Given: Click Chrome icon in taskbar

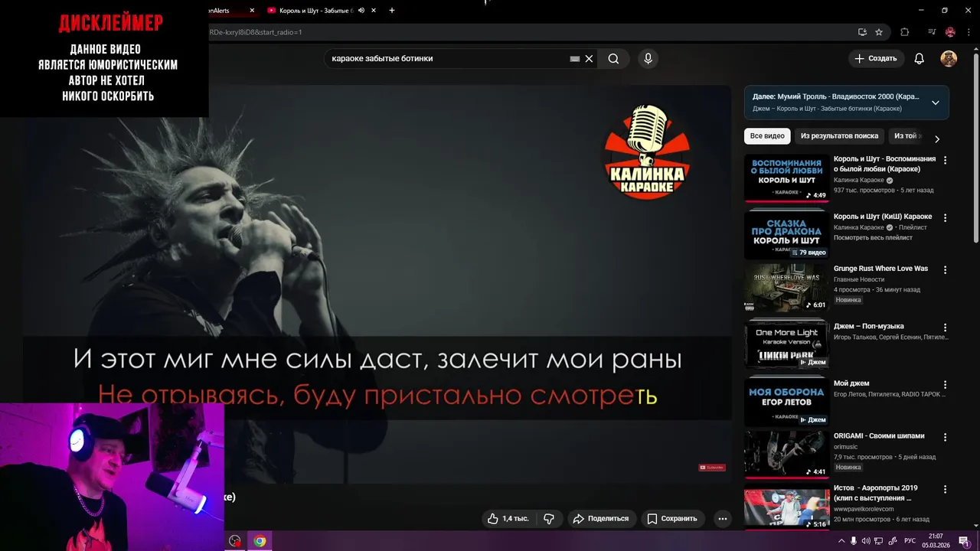Looking at the screenshot, I should click(x=260, y=541).
